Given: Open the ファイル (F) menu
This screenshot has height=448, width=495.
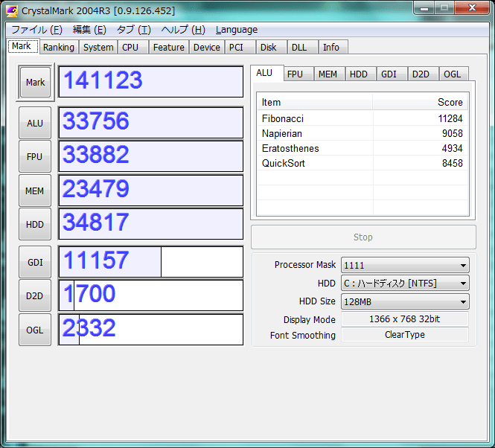Looking at the screenshot, I should [x=36, y=30].
